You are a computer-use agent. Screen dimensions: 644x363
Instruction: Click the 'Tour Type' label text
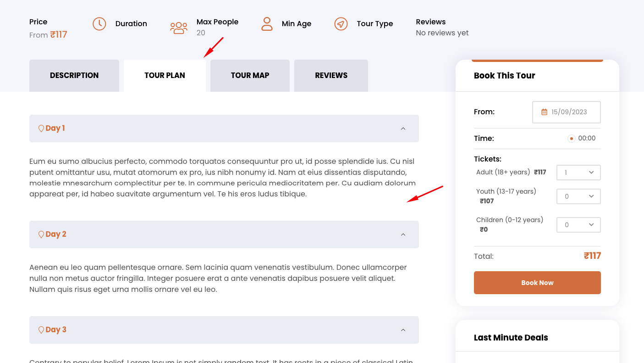(x=375, y=24)
